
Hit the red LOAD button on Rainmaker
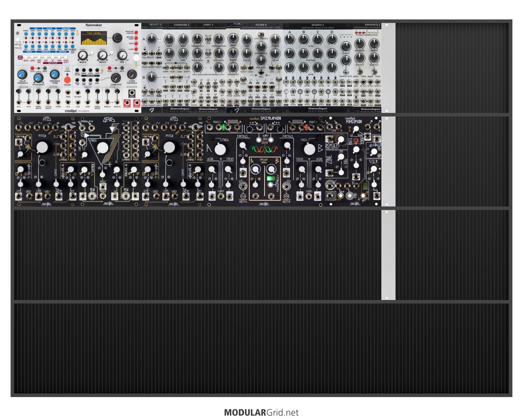(136, 49)
